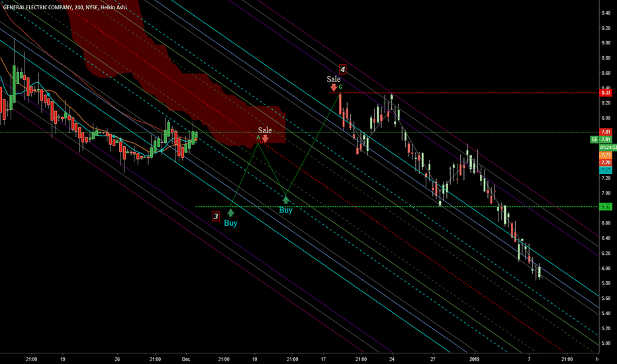Select the green 6.82 price line label
Screen dimensions: 617x364
coord(606,206)
